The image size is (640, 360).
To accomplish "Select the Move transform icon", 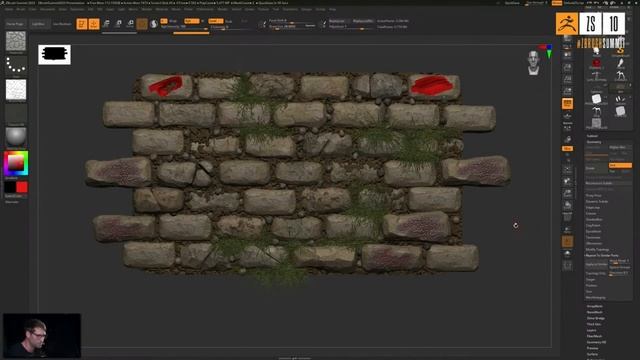I will 106,24.
